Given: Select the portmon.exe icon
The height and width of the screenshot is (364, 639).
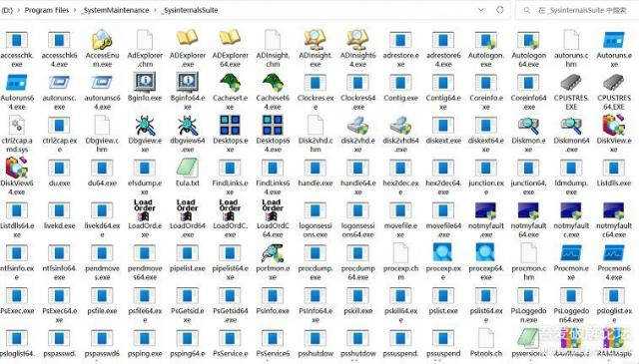Looking at the screenshot, I should coord(273,253).
